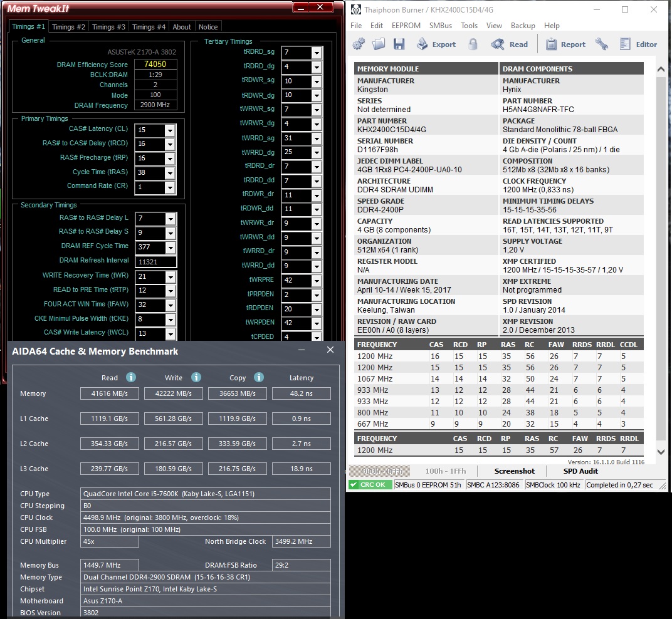Click the Kingston manufacturer entry

(372, 90)
